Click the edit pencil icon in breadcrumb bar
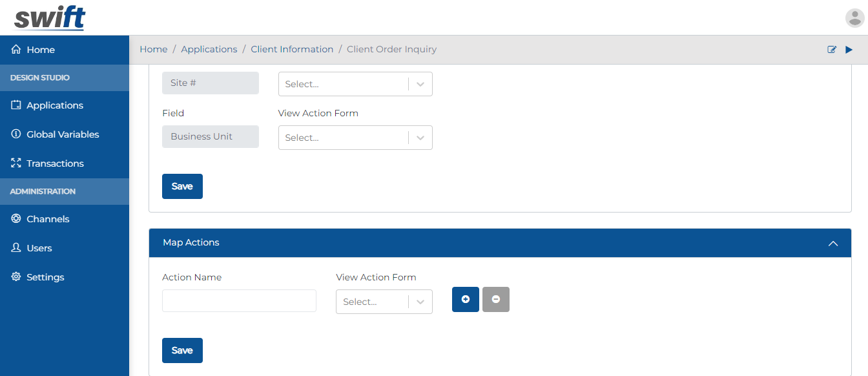This screenshot has height=376, width=868. coord(832,50)
